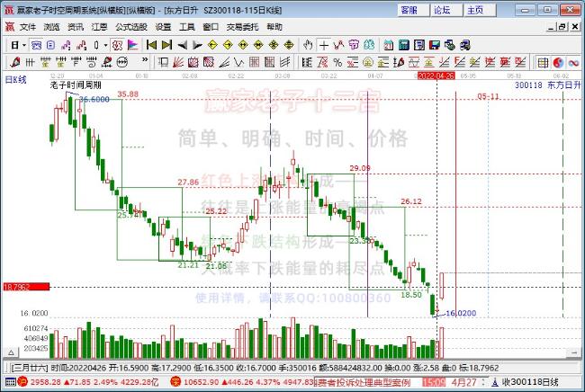
Task: Open the calculator toolbar icon
Action: (404, 45)
